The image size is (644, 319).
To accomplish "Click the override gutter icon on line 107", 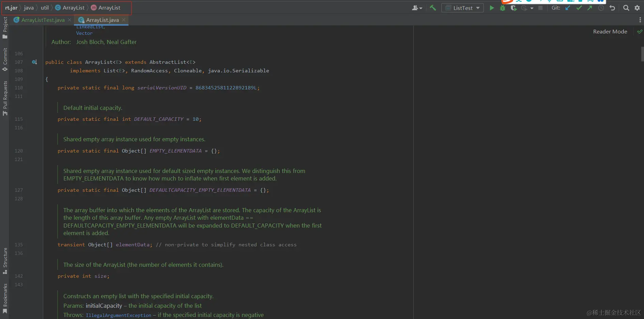I will [x=34, y=62].
